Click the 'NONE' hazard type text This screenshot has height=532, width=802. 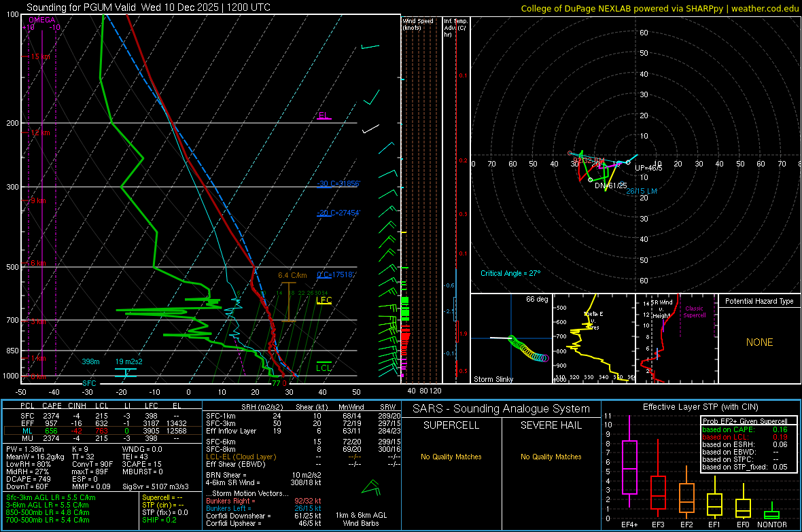click(759, 342)
